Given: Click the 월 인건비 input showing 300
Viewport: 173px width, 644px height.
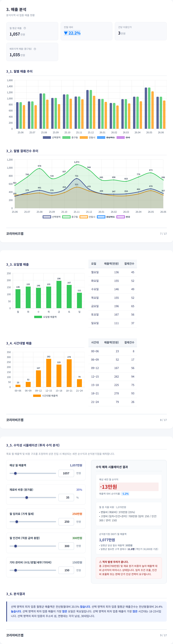Looking at the screenshot, I should coord(66,546).
